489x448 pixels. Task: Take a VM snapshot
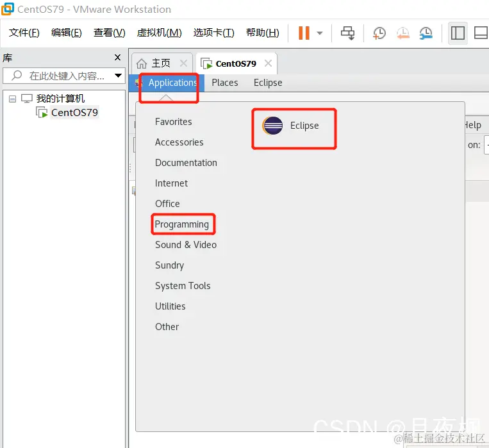[379, 33]
